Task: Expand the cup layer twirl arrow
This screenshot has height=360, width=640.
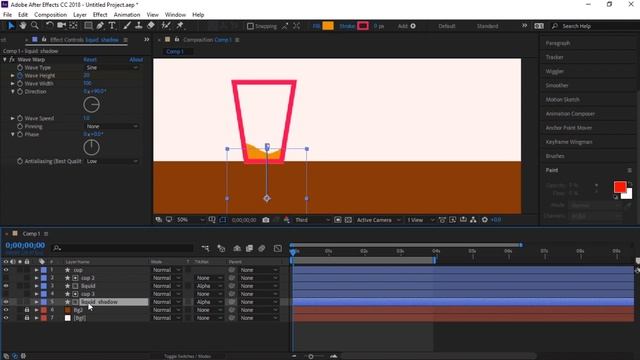Action: click(x=36, y=270)
